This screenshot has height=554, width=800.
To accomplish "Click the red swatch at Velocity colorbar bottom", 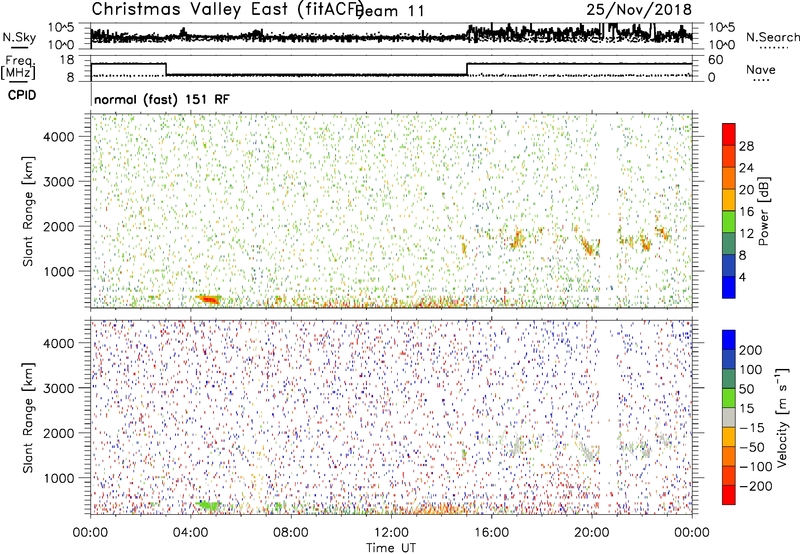I will [729, 495].
